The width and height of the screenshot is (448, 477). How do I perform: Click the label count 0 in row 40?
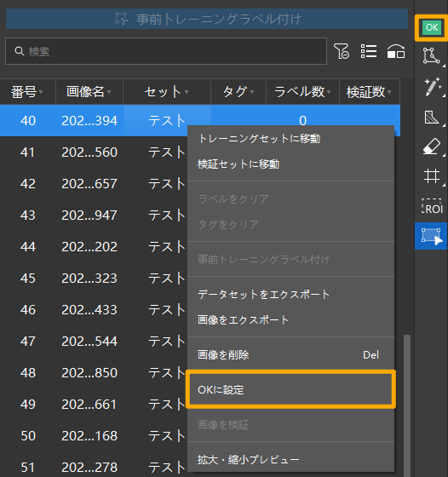pyautogui.click(x=302, y=121)
